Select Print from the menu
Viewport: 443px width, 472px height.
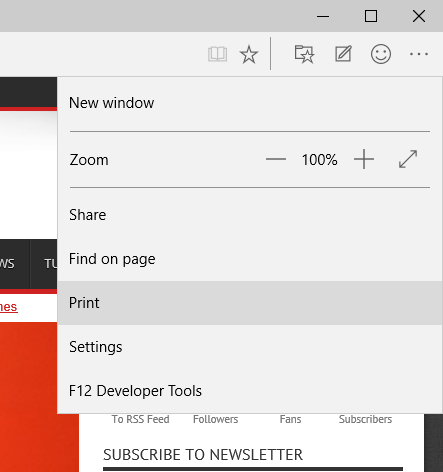click(250, 303)
